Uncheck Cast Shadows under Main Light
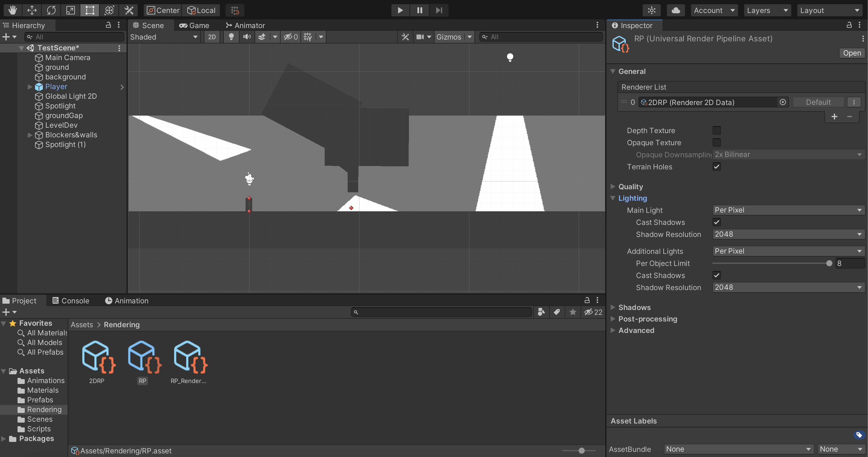 tap(717, 222)
